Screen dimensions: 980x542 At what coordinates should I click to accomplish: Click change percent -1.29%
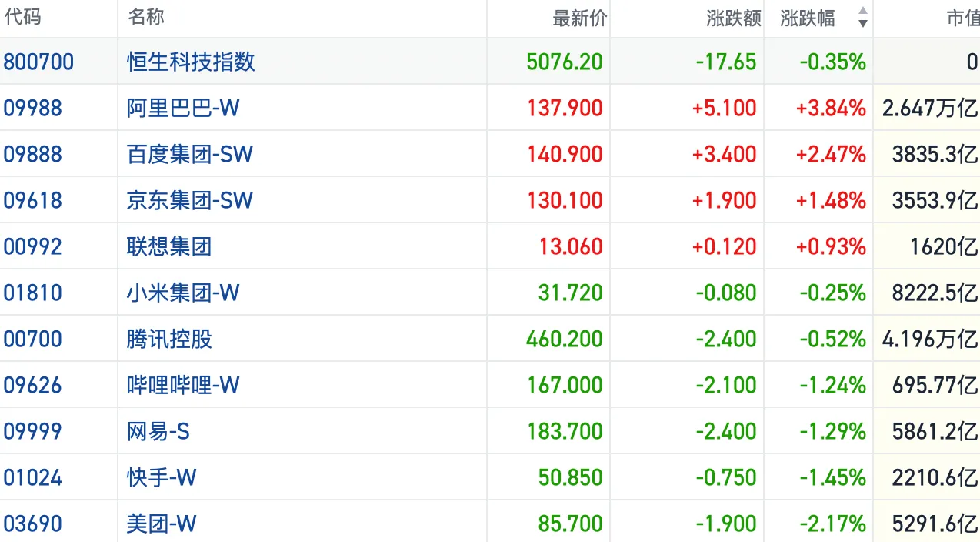(833, 431)
